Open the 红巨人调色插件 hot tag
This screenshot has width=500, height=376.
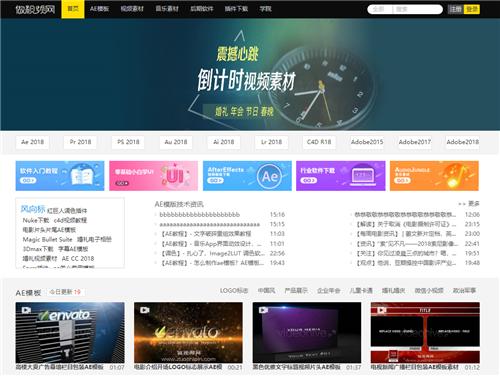pos(67,211)
